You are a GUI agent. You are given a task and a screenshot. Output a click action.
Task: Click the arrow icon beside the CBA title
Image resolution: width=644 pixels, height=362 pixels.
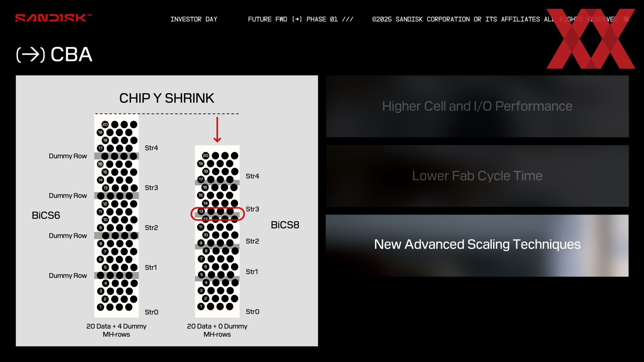click(x=31, y=55)
